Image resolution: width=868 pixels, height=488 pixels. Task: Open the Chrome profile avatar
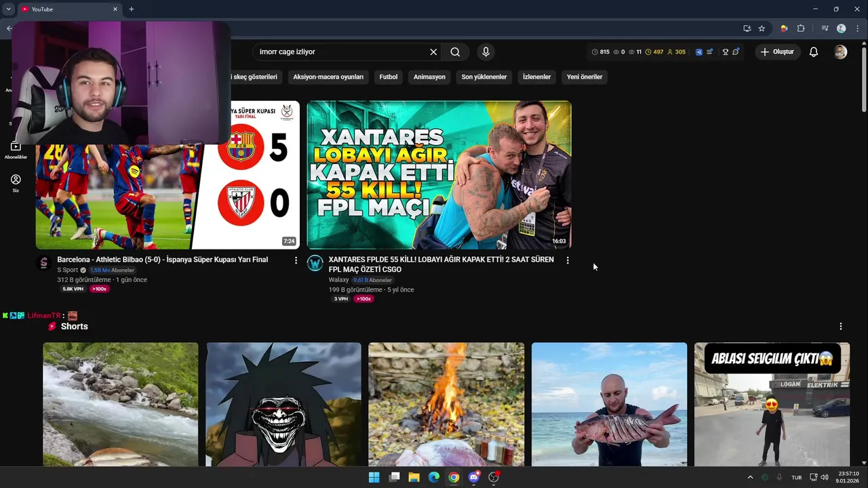[x=842, y=28]
